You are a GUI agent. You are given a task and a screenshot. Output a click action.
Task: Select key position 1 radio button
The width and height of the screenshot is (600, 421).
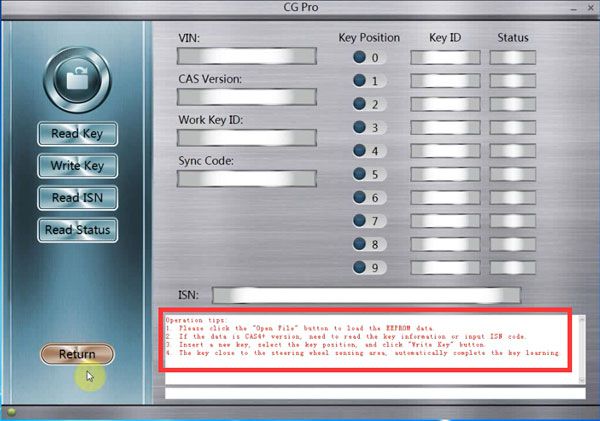[358, 81]
